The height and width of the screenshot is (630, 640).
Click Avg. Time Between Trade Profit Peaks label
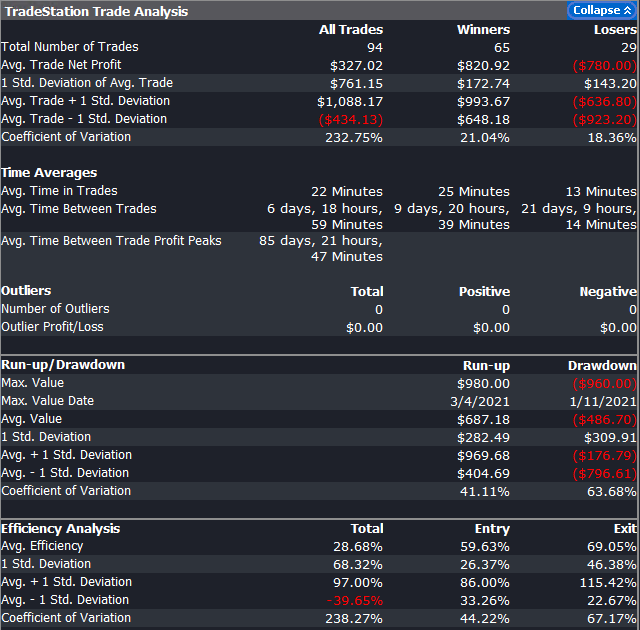tap(111, 241)
